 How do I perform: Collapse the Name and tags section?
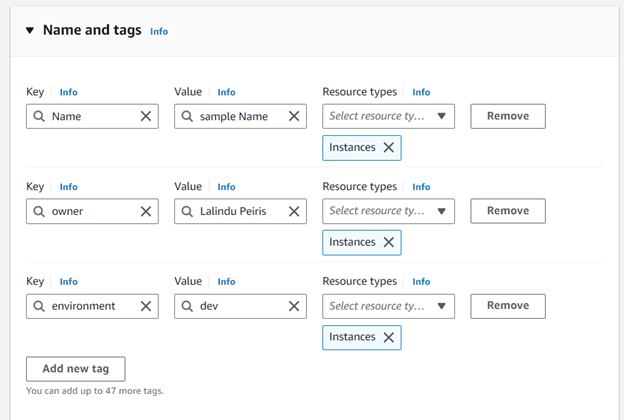30,30
